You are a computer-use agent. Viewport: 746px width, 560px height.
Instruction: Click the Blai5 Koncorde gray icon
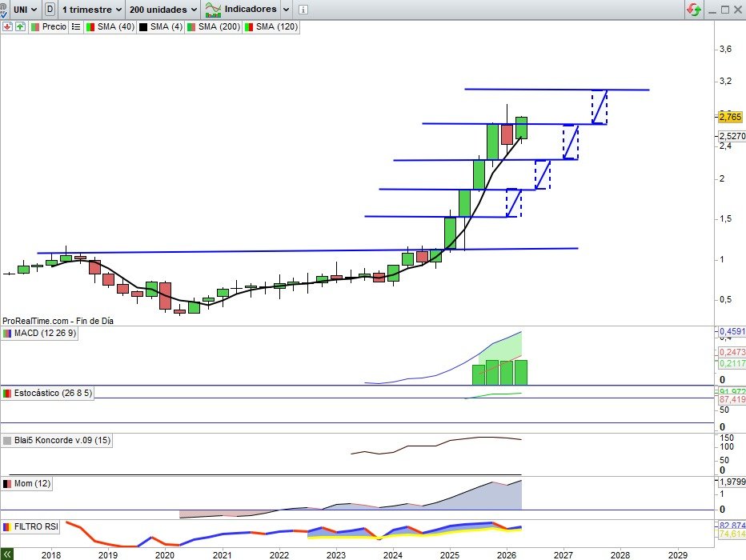tap(7, 441)
